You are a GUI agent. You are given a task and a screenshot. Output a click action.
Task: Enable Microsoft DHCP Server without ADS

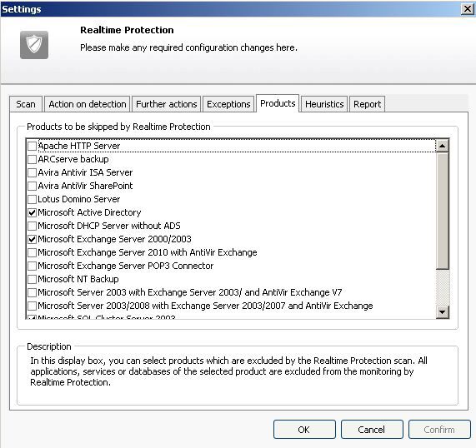click(x=32, y=226)
